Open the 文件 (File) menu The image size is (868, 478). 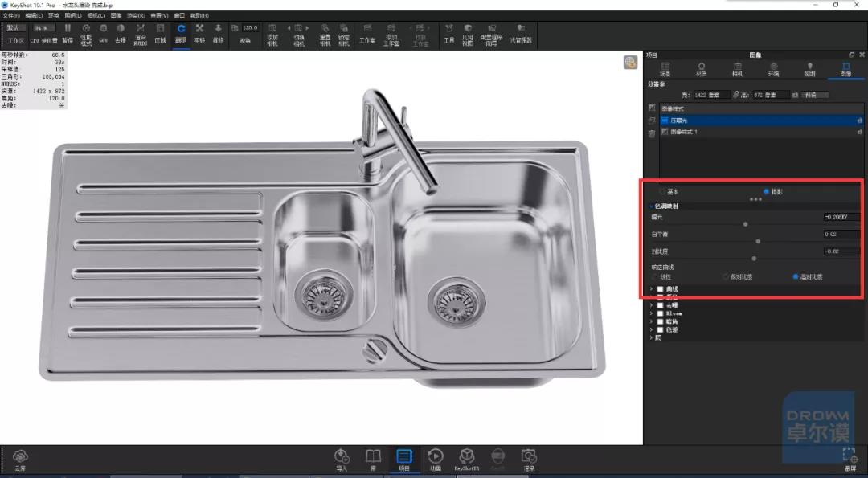point(11,16)
